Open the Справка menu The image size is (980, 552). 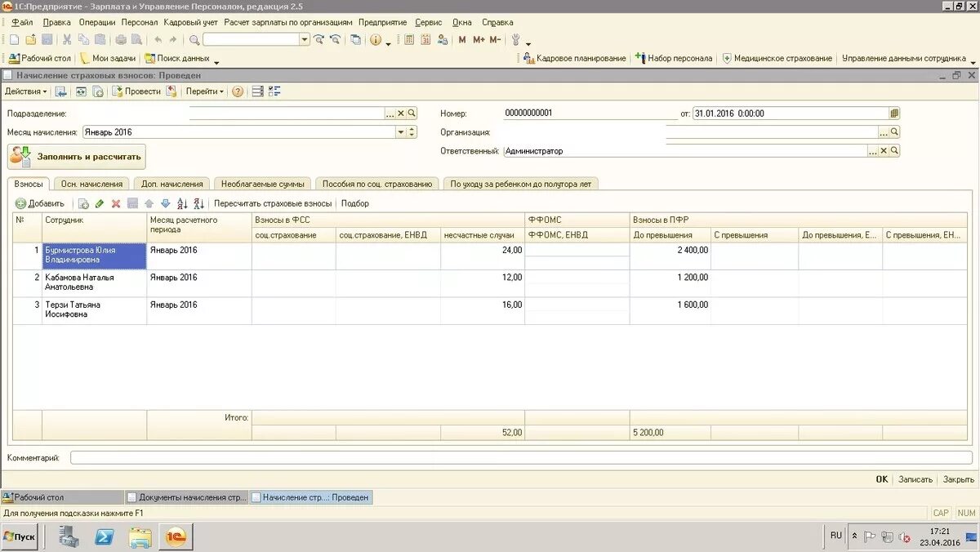click(x=497, y=23)
